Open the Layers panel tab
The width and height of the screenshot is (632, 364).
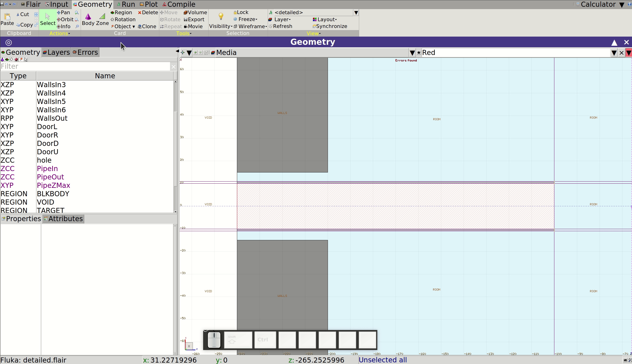coord(56,52)
